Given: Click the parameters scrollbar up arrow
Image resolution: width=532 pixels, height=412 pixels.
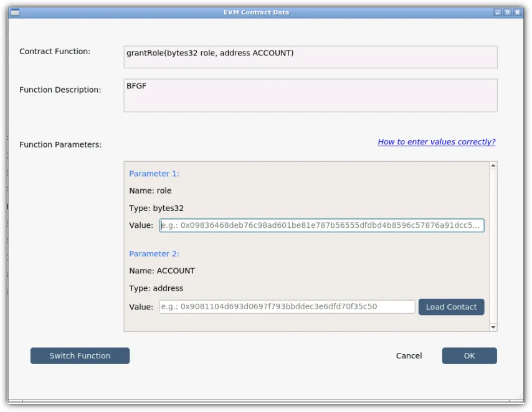Looking at the screenshot, I should point(493,166).
